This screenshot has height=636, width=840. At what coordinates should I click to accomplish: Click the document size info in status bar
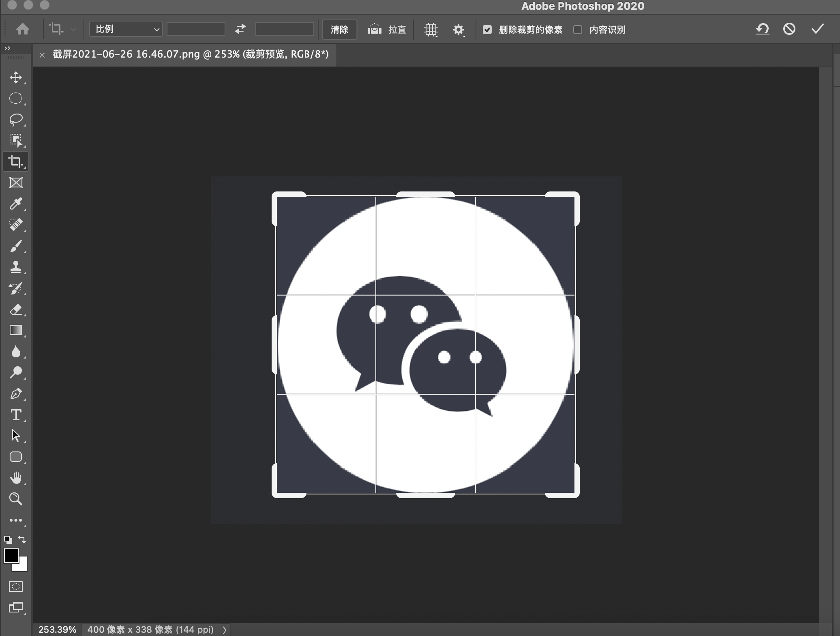[150, 630]
